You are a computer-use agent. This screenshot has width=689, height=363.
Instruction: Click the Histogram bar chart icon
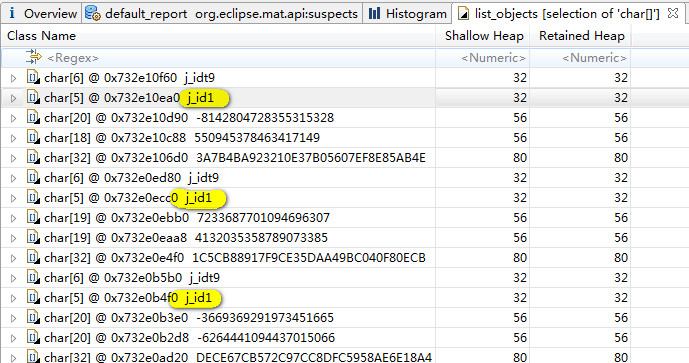tap(374, 14)
